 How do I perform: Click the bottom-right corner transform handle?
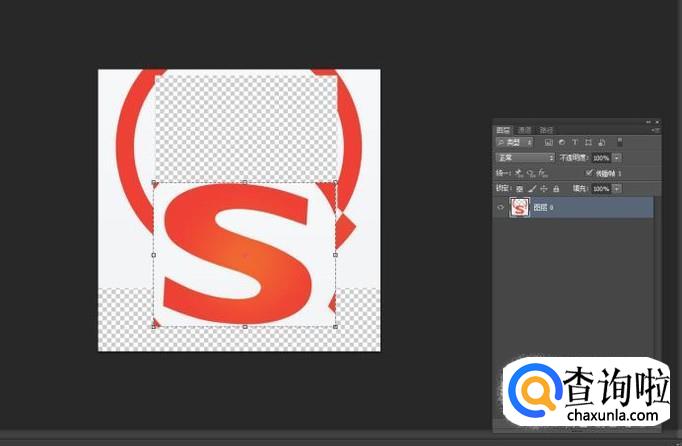(335, 326)
